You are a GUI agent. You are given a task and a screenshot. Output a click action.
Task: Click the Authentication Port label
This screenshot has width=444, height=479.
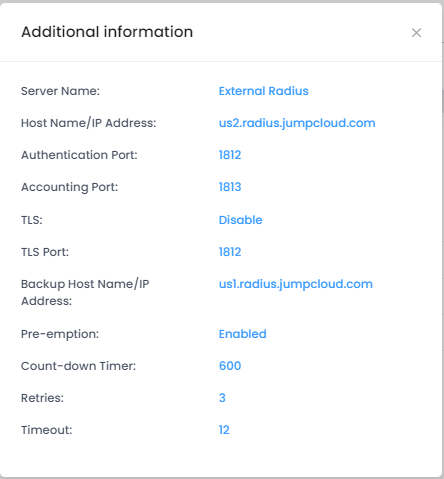pos(79,155)
